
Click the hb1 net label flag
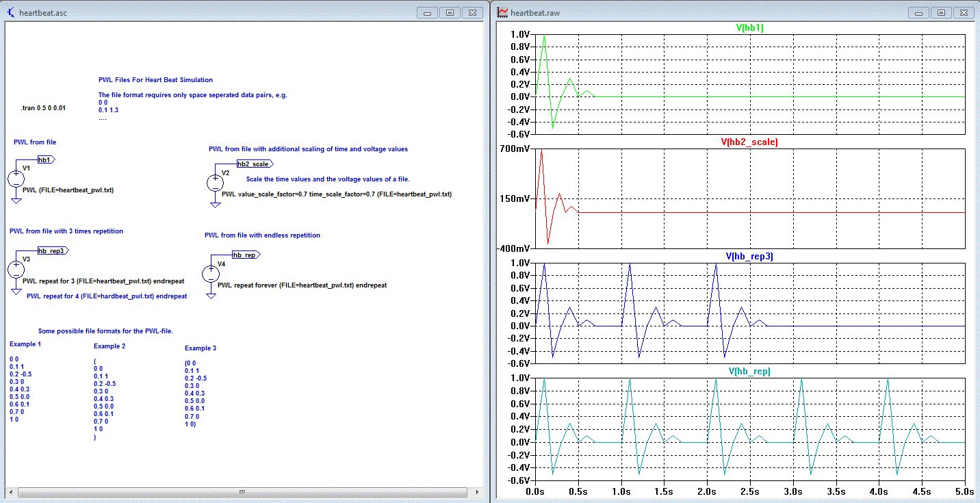[46, 159]
